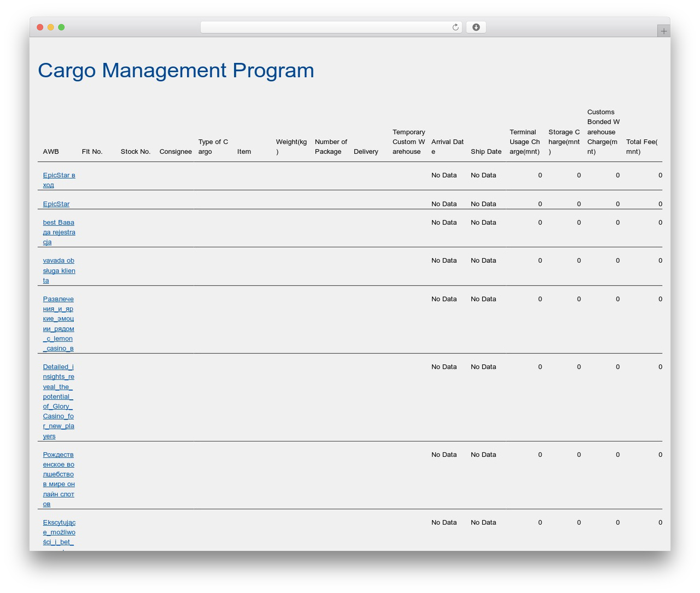Click Arrival Date "No Data" in Ekscytujące row
Screen dimensions: 700x593
pos(444,522)
